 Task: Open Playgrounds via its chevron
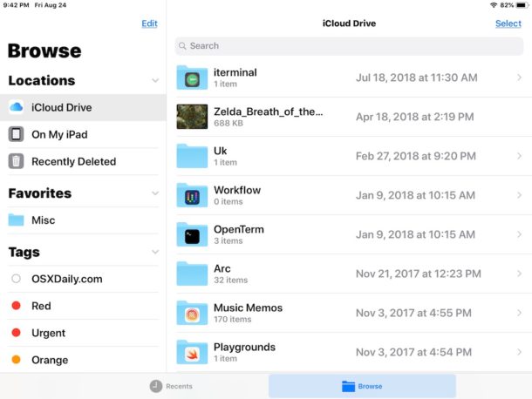(x=520, y=352)
